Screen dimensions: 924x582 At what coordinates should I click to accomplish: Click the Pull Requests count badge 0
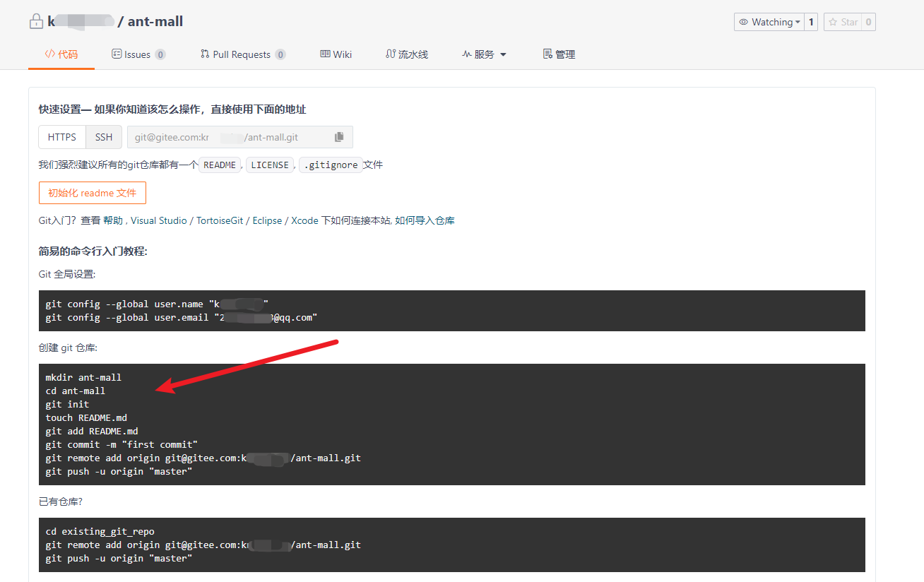coord(280,54)
